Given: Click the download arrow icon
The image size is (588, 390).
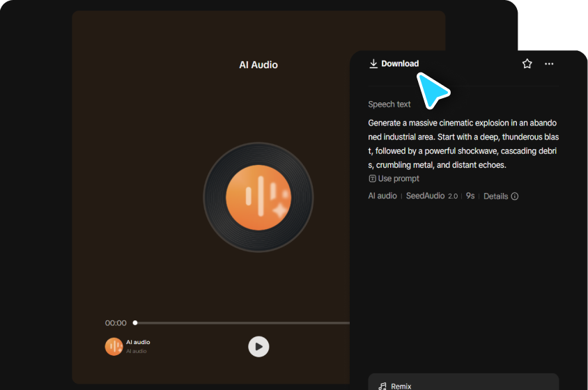Looking at the screenshot, I should tap(373, 64).
